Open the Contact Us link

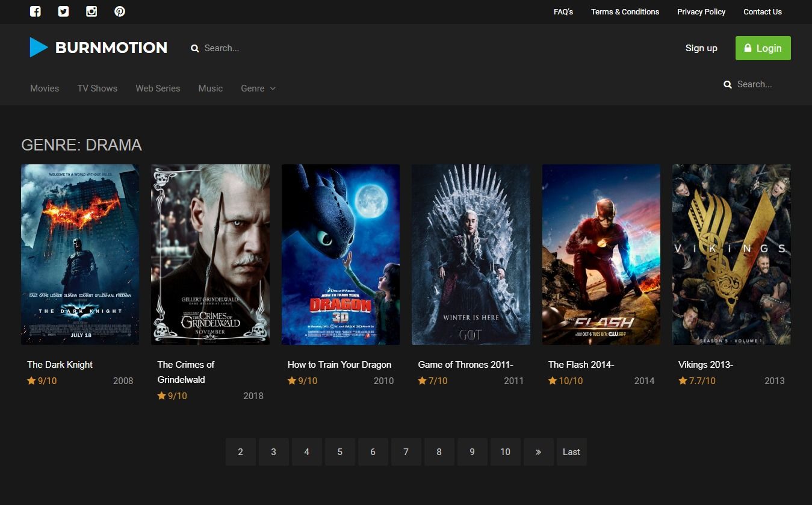point(763,11)
